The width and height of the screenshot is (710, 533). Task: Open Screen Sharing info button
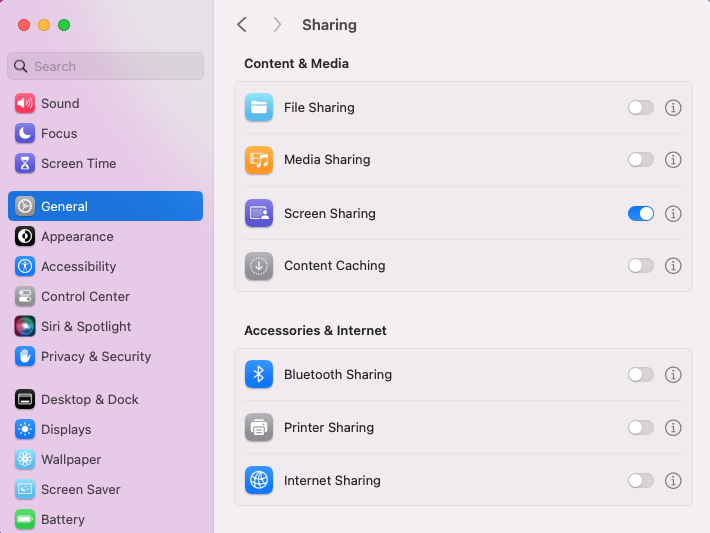(673, 213)
